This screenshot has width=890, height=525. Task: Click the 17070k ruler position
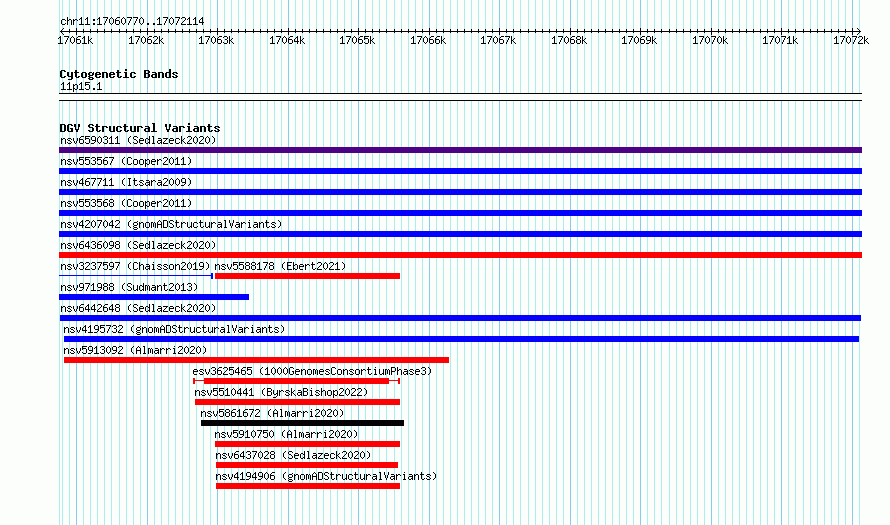710,40
